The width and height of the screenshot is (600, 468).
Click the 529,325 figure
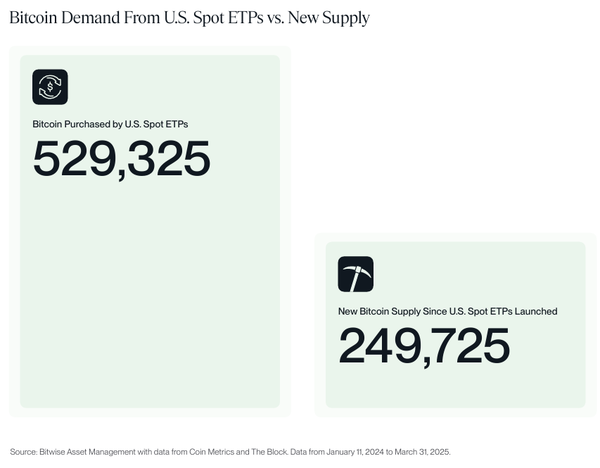[122, 160]
